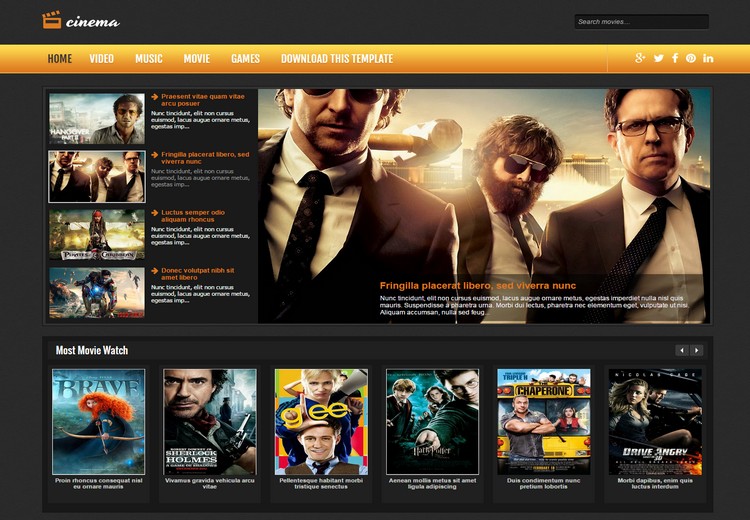Click 'Duis condimentum nunc pretium lobortis' caption
Image resolution: width=750 pixels, height=520 pixels.
coord(543,483)
